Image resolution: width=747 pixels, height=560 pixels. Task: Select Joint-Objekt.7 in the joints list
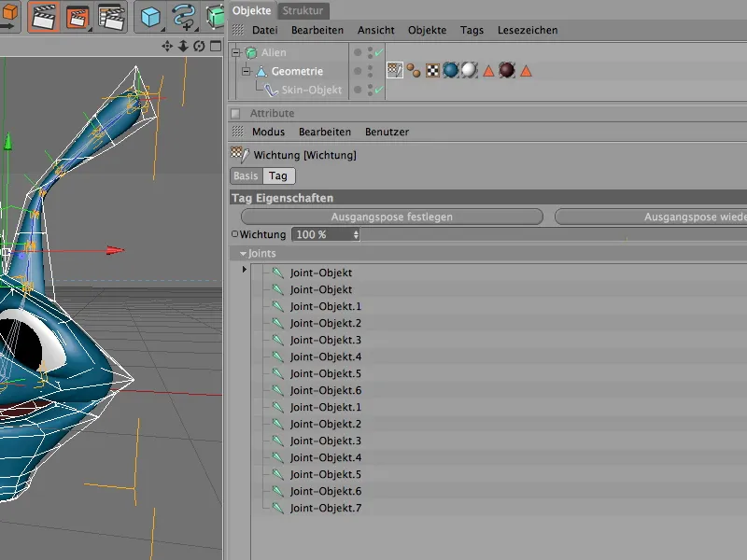[x=325, y=508]
